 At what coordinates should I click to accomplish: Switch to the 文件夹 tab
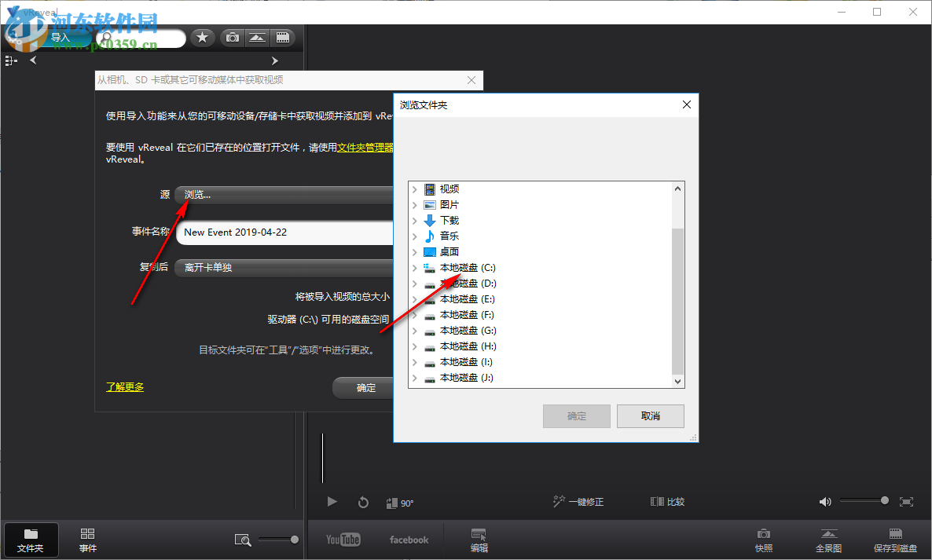point(31,540)
